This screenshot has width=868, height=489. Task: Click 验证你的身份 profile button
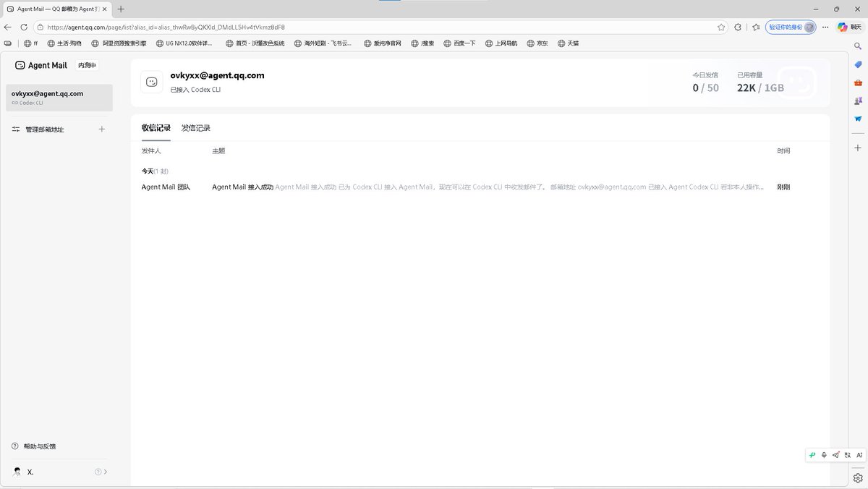tap(791, 27)
